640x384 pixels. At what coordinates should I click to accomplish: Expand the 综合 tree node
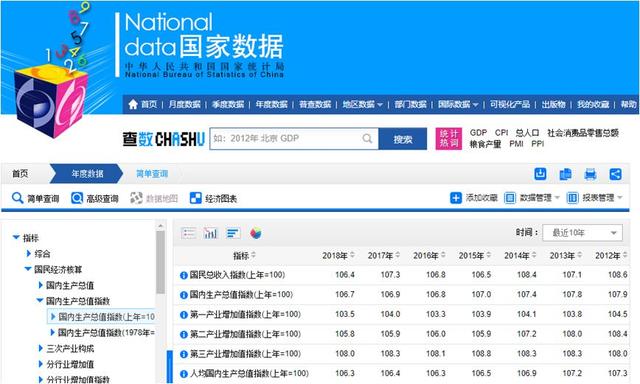pyautogui.click(x=29, y=253)
